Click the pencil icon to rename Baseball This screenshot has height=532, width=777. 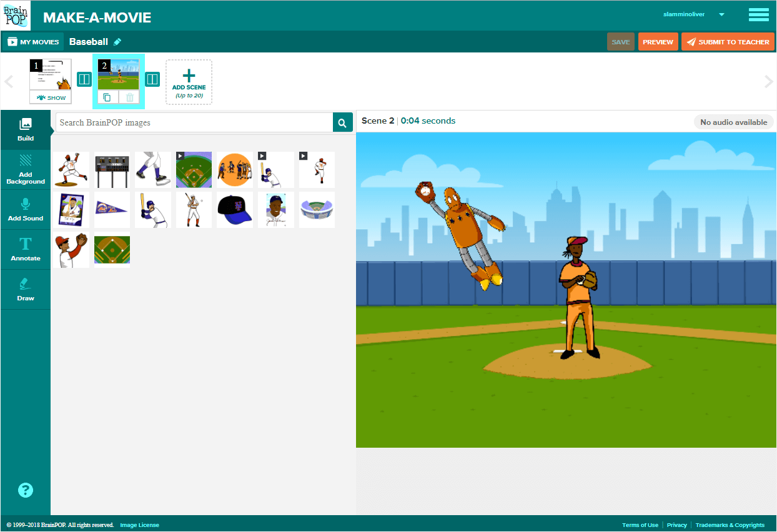pyautogui.click(x=117, y=42)
